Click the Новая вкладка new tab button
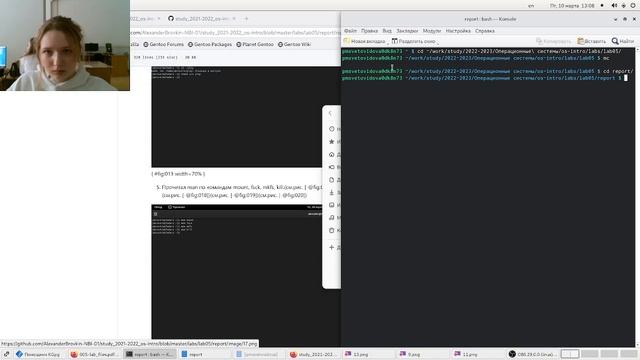This screenshot has width=640, height=360. coord(364,41)
